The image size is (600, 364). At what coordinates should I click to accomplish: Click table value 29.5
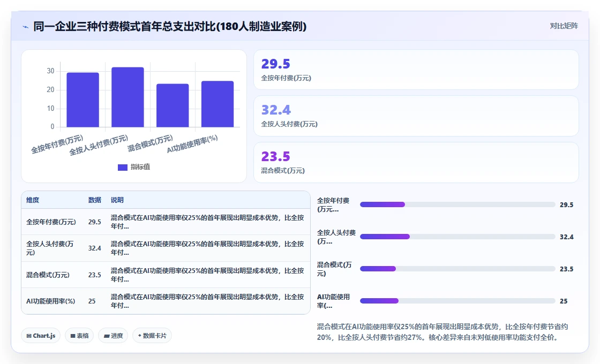(x=94, y=222)
